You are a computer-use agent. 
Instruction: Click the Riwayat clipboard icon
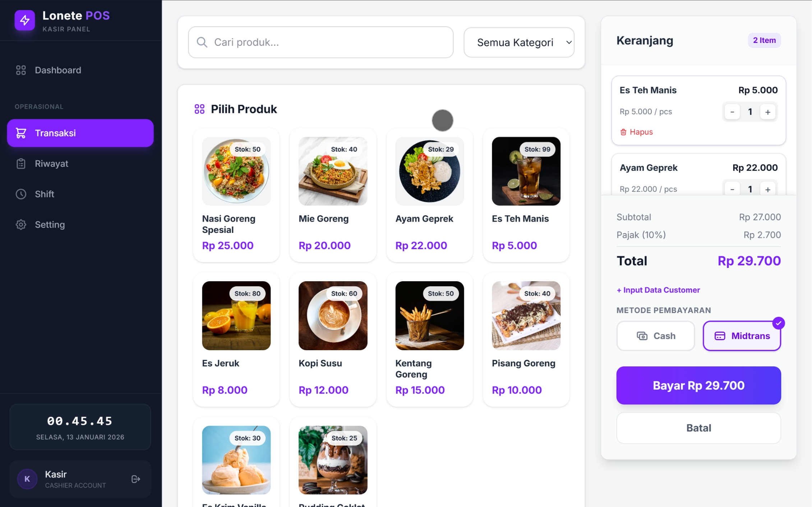[x=21, y=164]
